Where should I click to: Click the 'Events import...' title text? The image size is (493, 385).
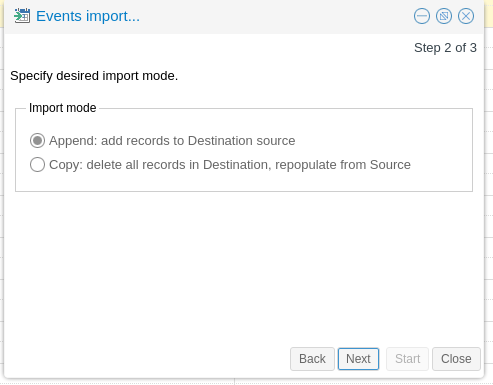(88, 16)
